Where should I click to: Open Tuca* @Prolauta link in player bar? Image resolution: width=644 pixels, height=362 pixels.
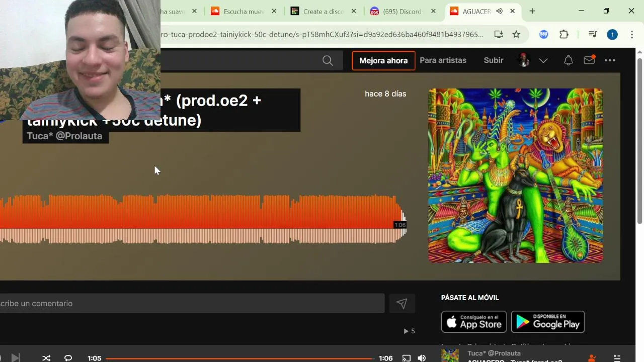coord(494,353)
